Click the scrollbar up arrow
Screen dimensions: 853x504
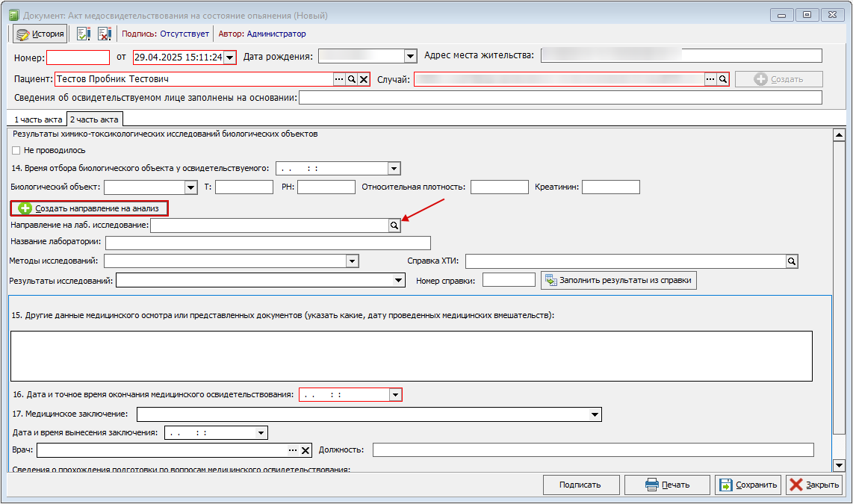(x=839, y=135)
